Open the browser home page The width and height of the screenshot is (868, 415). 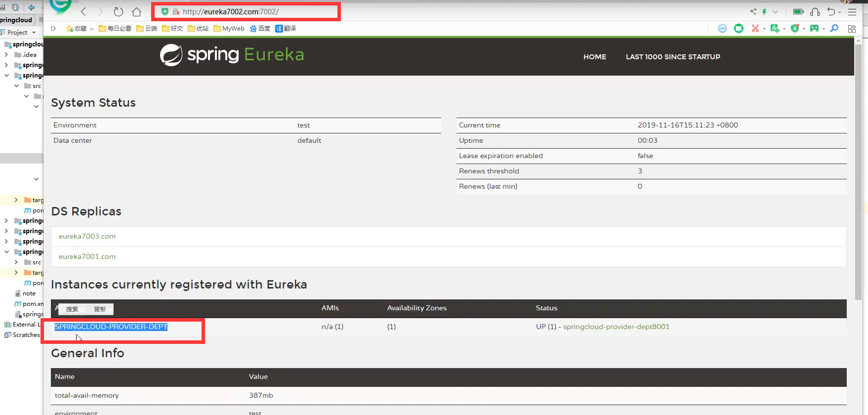[x=137, y=11]
